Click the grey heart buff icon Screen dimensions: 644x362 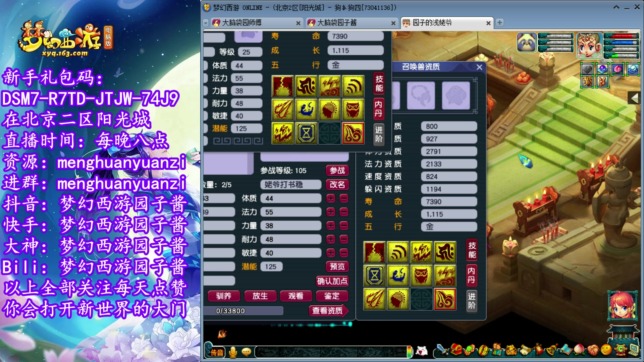pos(587,69)
